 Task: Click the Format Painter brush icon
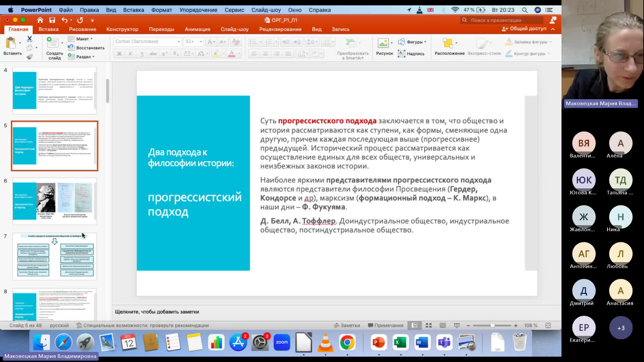30,57
